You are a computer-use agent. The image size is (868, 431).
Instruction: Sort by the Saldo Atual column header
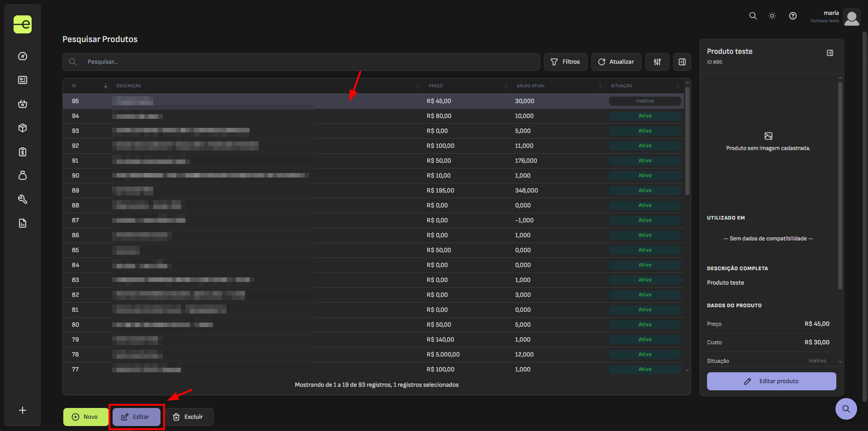(x=558, y=86)
